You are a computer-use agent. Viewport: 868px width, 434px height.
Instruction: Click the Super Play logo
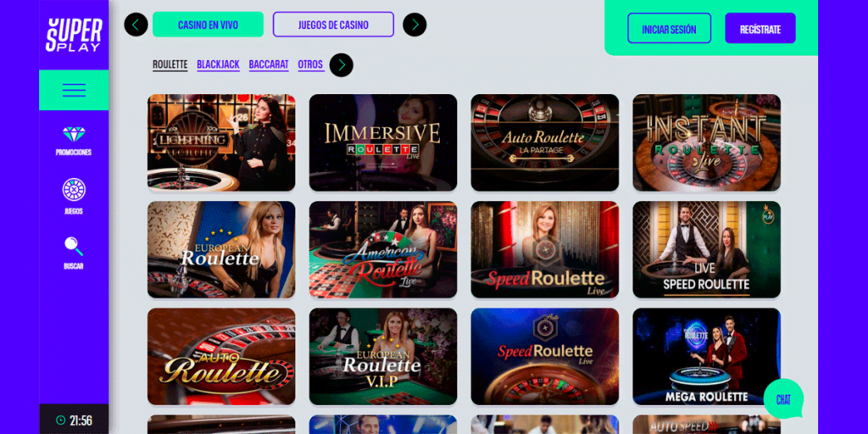[74, 35]
